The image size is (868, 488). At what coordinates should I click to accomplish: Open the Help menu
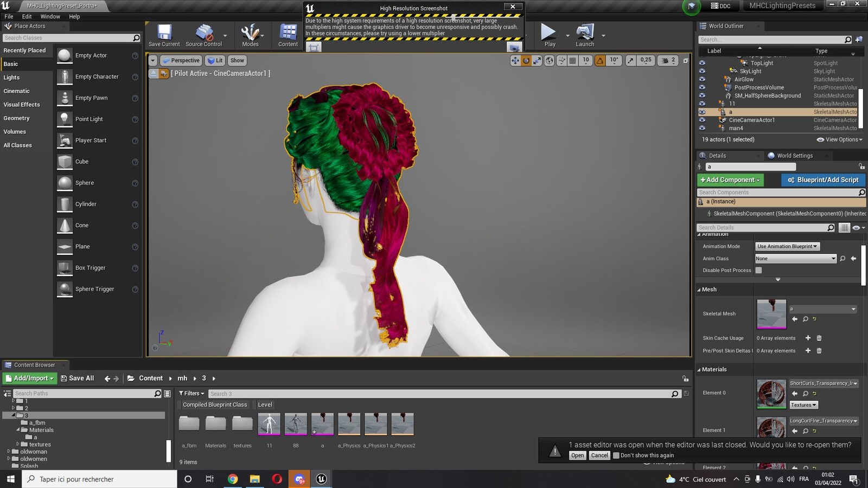[74, 17]
